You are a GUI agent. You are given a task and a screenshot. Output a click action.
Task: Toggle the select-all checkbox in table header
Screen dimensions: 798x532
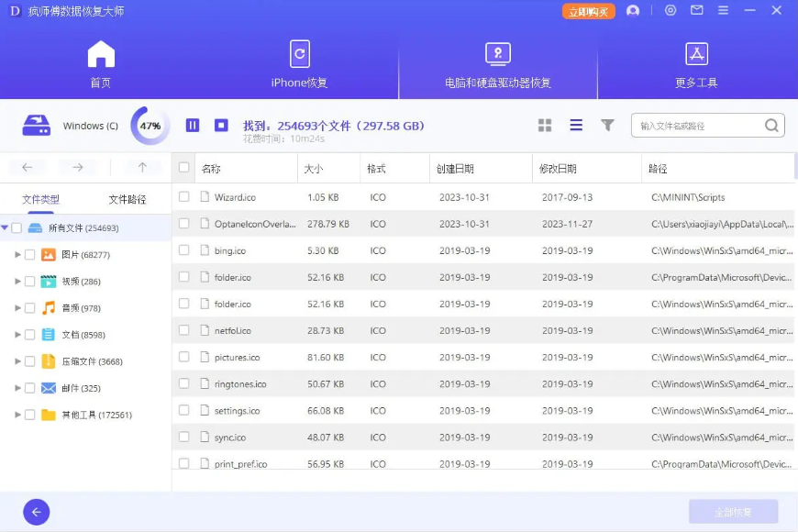click(x=183, y=168)
